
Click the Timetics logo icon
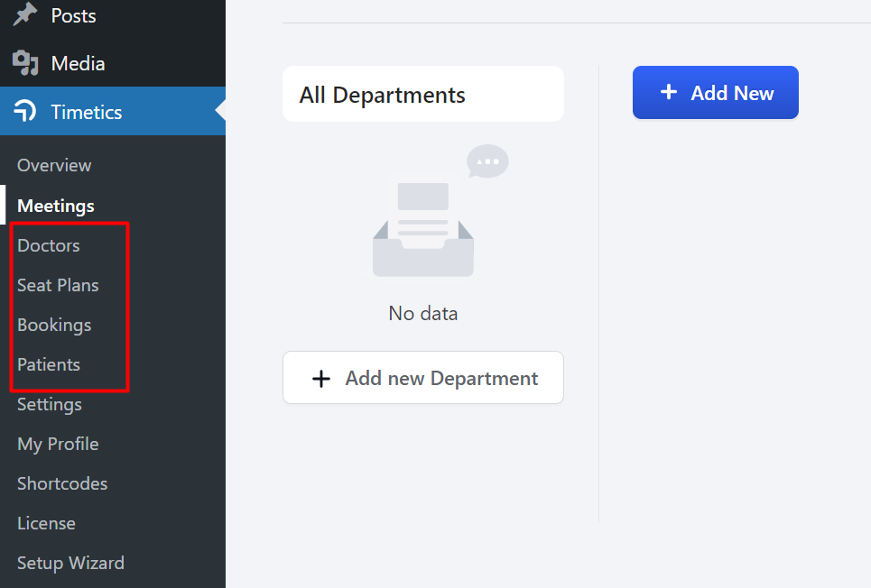[25, 111]
